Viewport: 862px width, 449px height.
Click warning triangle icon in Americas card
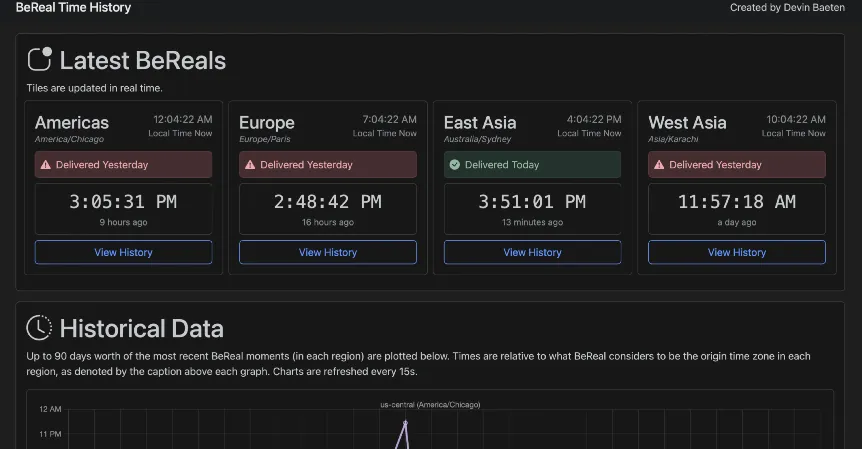coord(46,165)
